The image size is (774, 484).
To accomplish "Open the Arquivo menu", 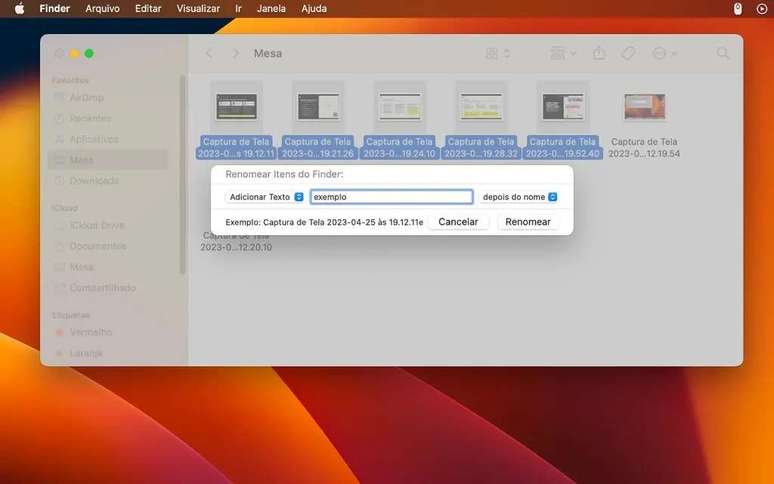I will tap(102, 8).
